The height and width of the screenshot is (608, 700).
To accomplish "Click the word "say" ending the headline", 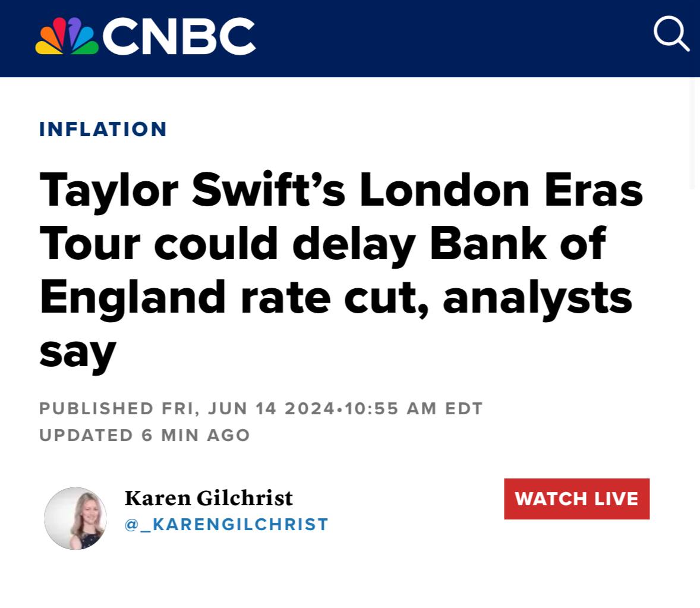I will (x=77, y=352).
